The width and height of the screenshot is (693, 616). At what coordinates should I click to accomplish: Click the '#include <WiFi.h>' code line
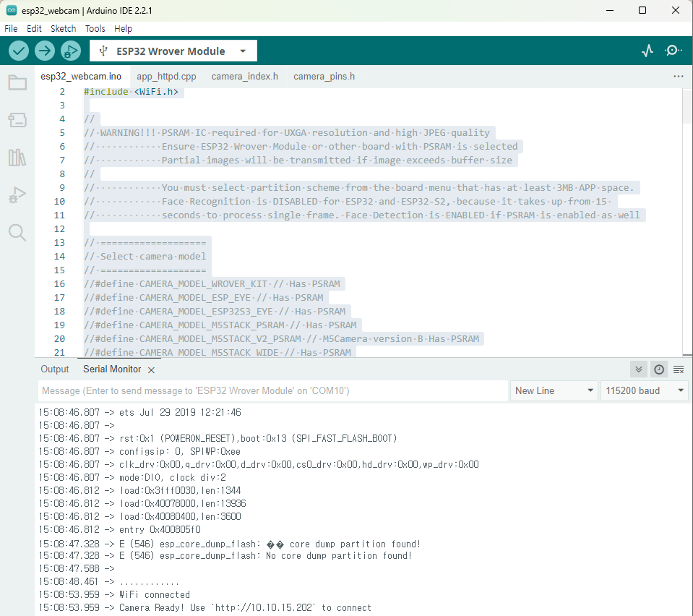pos(131,92)
